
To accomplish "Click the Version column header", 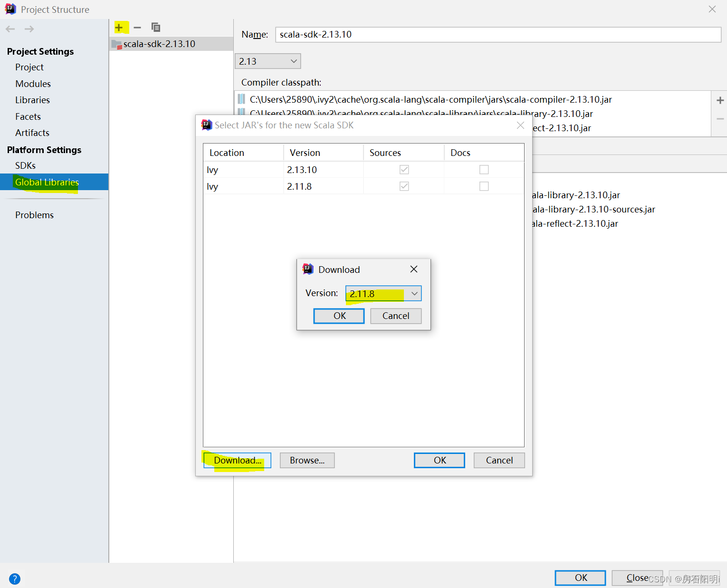I will (324, 153).
